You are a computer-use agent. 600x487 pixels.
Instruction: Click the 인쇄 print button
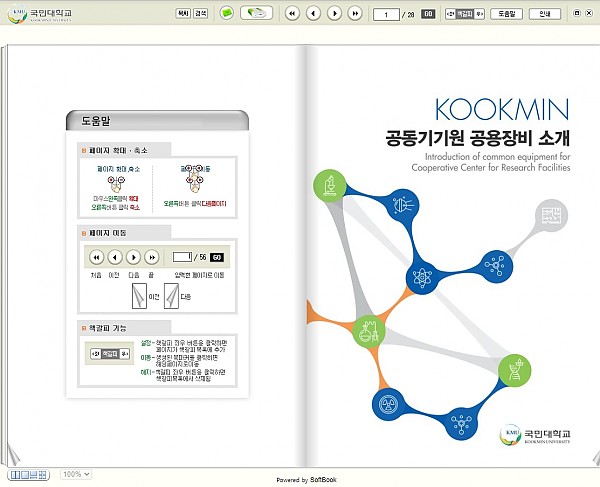click(545, 14)
